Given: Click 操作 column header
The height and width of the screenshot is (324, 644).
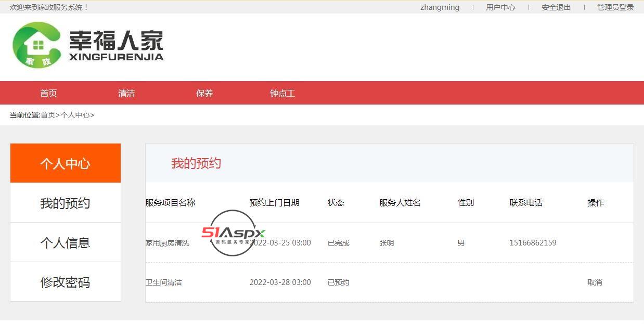Looking at the screenshot, I should tap(596, 203).
